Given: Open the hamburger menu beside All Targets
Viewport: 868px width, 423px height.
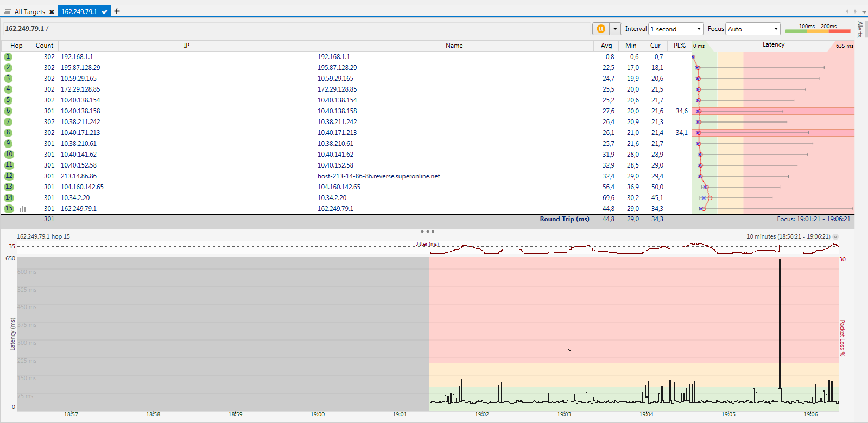Looking at the screenshot, I should tap(8, 11).
